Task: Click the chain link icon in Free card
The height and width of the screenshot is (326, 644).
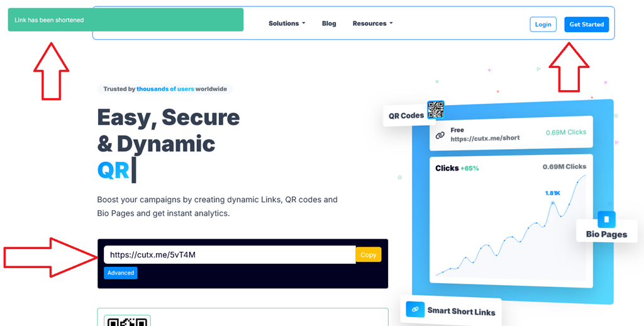Action: click(440, 135)
